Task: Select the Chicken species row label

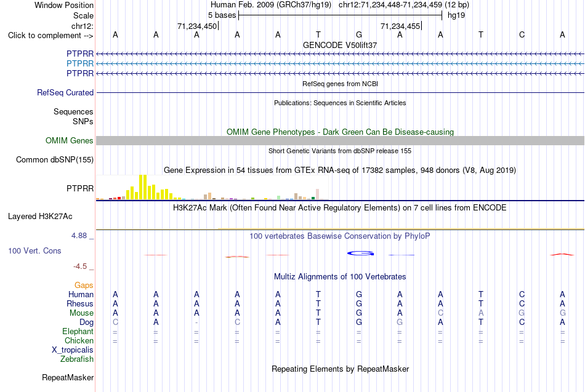Action: (x=79, y=340)
